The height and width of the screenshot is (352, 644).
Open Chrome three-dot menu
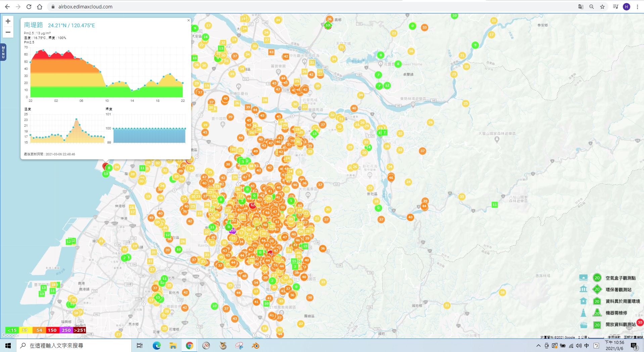coord(637,7)
